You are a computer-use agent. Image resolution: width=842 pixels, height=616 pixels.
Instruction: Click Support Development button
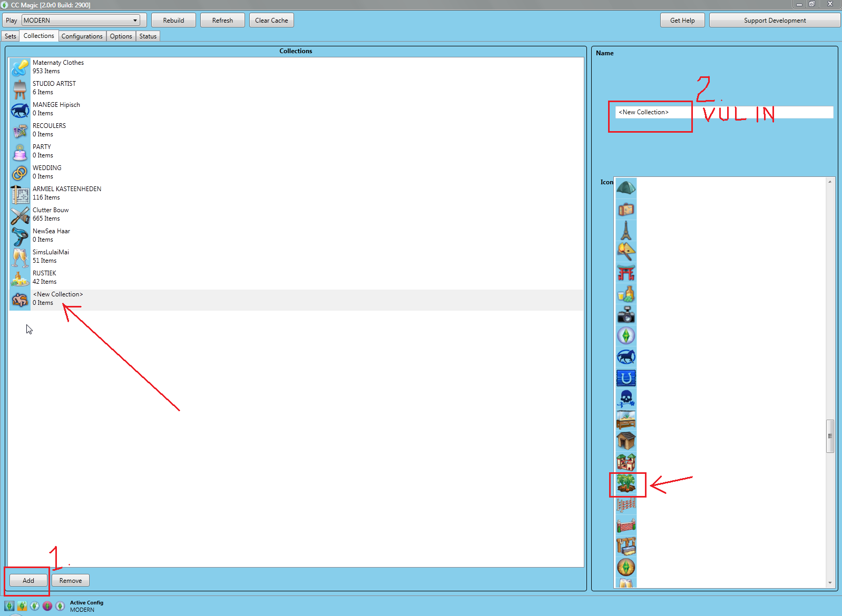point(775,21)
